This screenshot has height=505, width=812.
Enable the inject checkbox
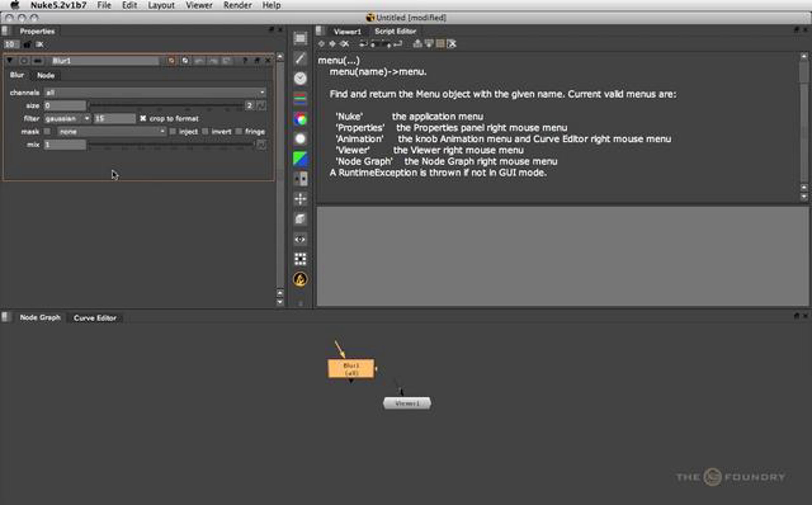click(173, 131)
